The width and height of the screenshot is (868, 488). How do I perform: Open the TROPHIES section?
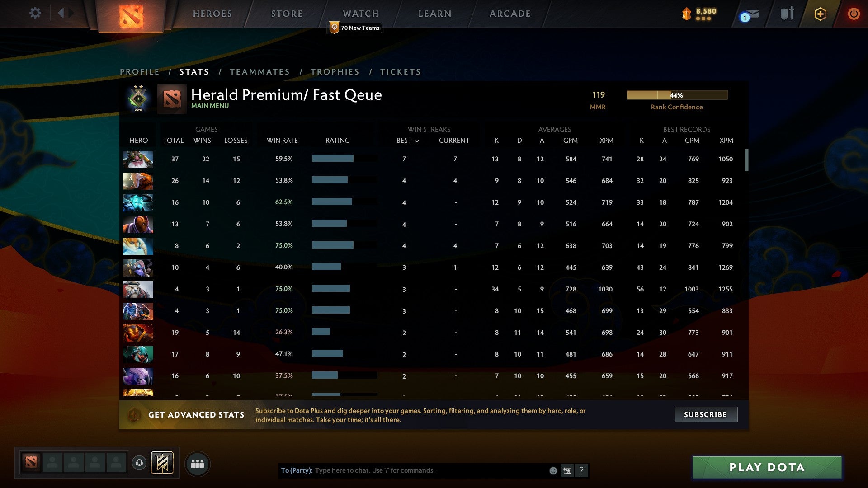click(335, 71)
